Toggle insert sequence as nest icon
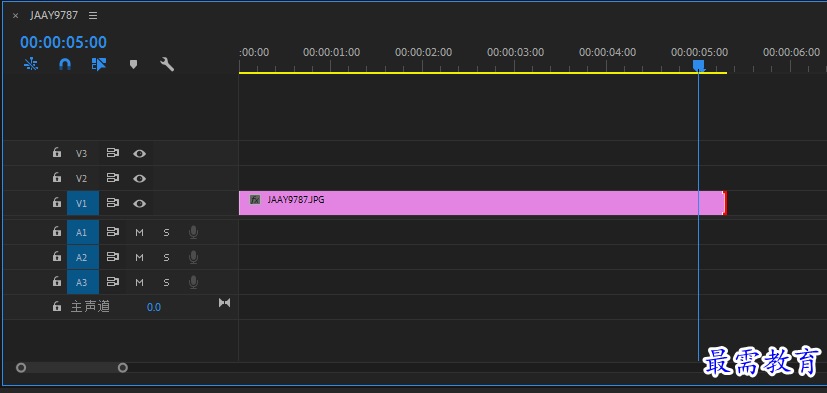This screenshot has width=827, height=393. [31, 64]
